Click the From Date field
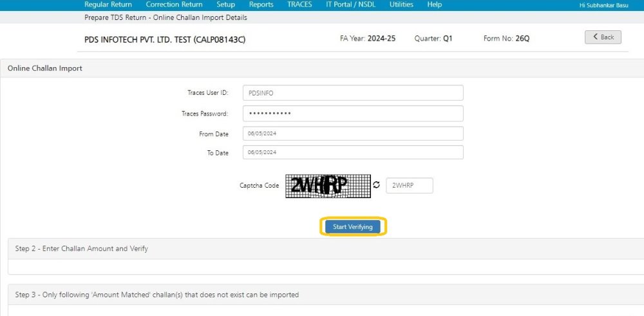The image size is (644, 316). point(353,133)
